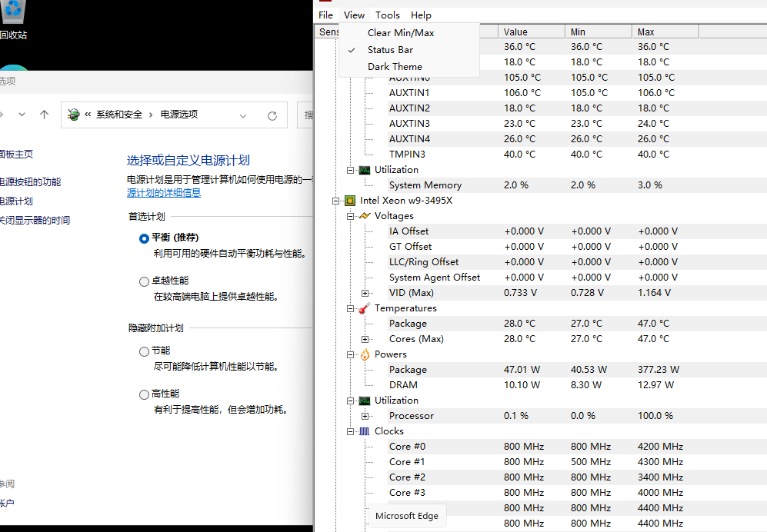The image size is (767, 532).
Task: Select the AUXTIN1 temperature row
Action: [x=577, y=92]
